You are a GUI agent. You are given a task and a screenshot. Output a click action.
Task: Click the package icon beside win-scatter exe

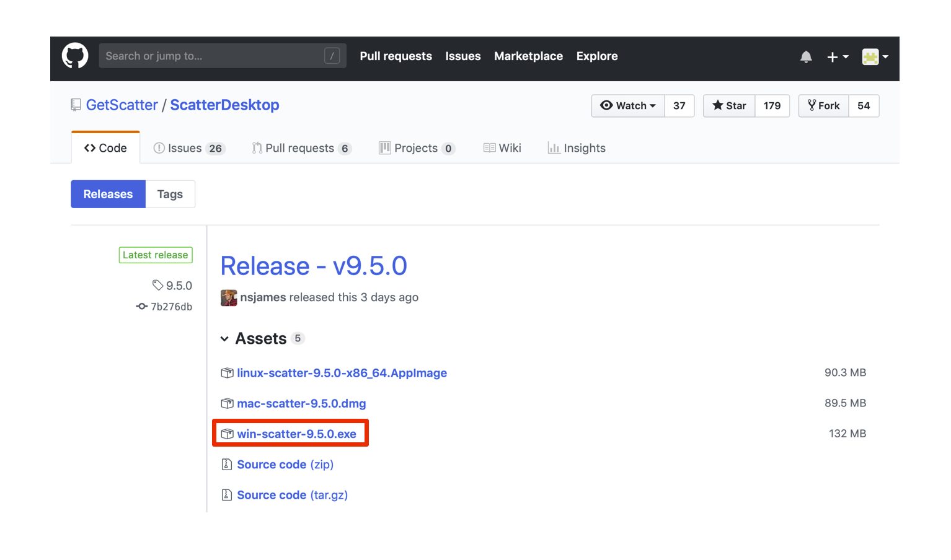coord(227,434)
